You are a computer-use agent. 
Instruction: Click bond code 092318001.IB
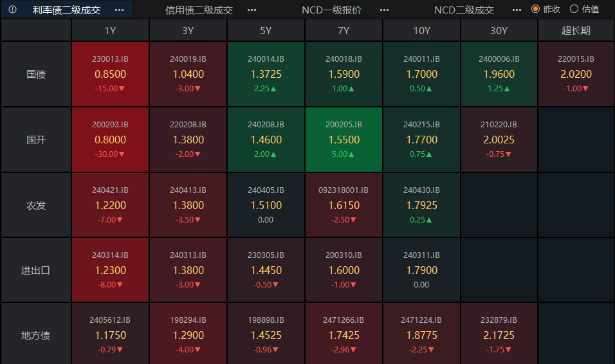(x=344, y=190)
